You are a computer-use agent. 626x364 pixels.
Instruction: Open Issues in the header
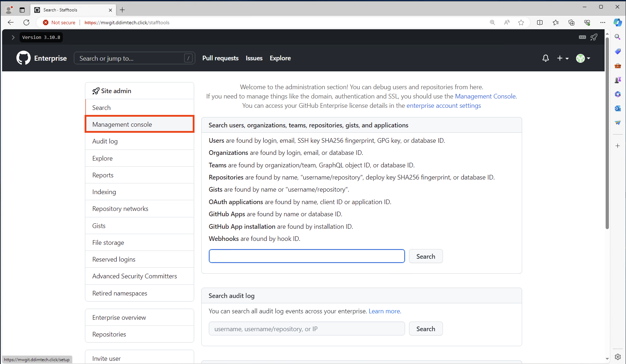click(254, 58)
